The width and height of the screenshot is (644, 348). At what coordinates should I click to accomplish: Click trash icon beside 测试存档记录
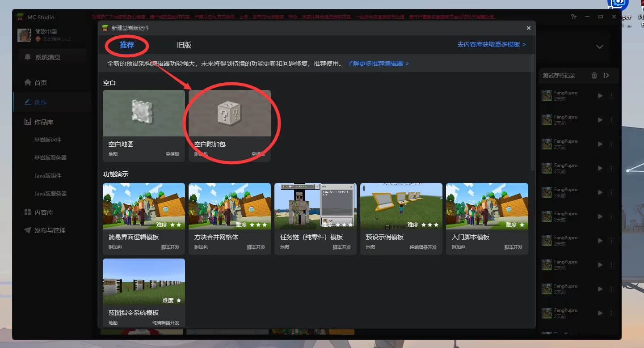[x=594, y=76]
